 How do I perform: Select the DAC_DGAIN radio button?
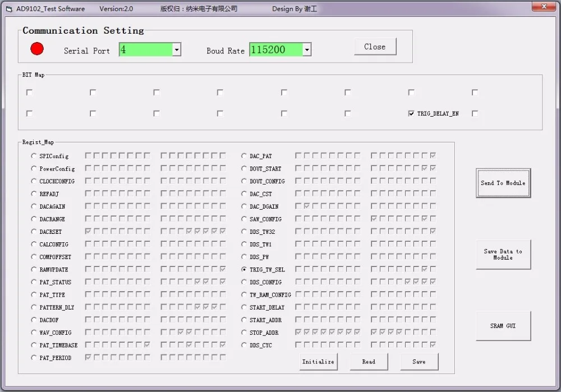(244, 206)
